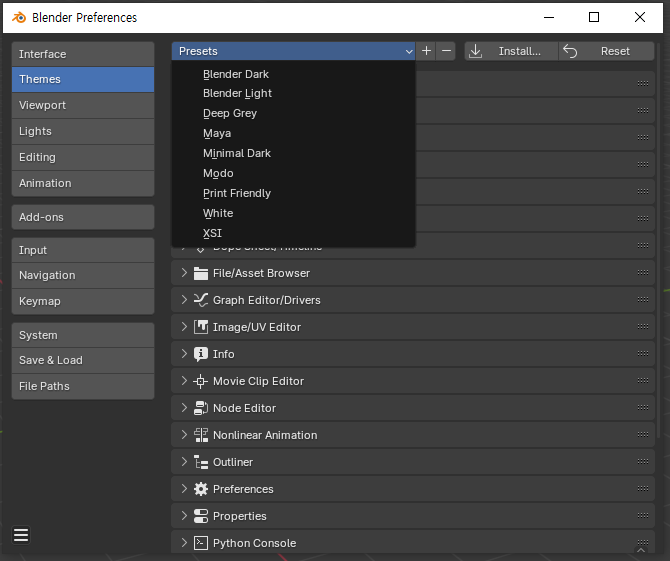Expand the Graph Editor/Drivers theme section
The width and height of the screenshot is (670, 561).
tap(184, 300)
